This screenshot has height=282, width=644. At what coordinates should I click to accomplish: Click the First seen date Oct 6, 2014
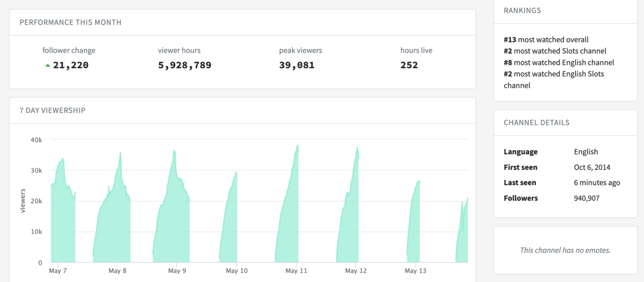pos(592,167)
